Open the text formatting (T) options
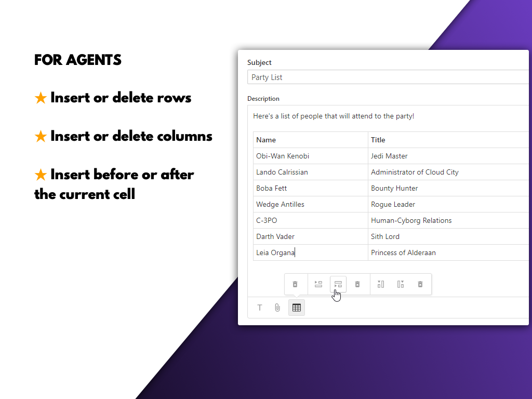The height and width of the screenshot is (399, 532). (260, 308)
